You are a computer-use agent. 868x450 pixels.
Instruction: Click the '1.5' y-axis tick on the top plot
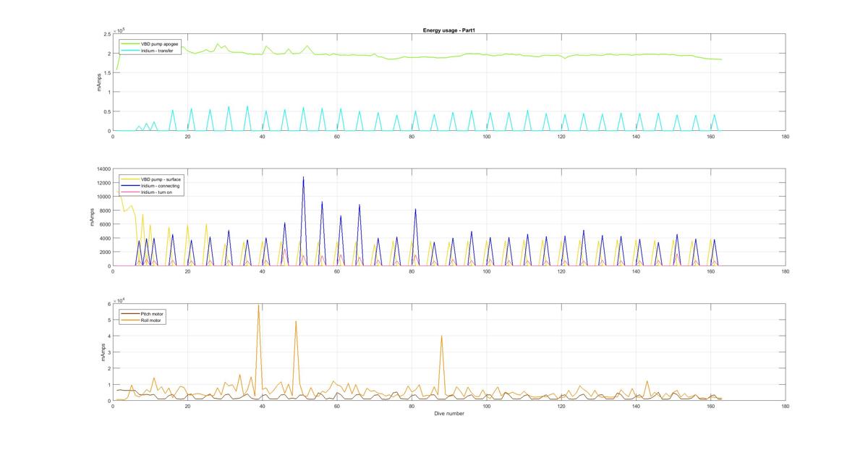(106, 73)
